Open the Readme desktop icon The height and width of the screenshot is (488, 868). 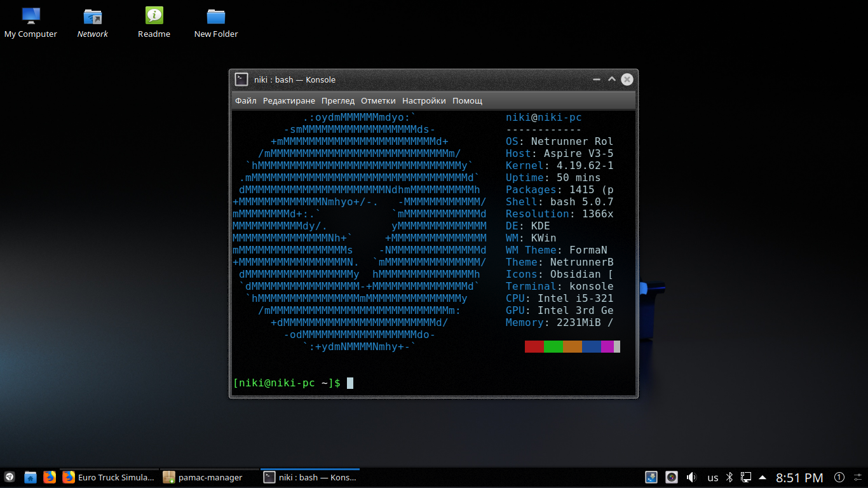coord(154,23)
